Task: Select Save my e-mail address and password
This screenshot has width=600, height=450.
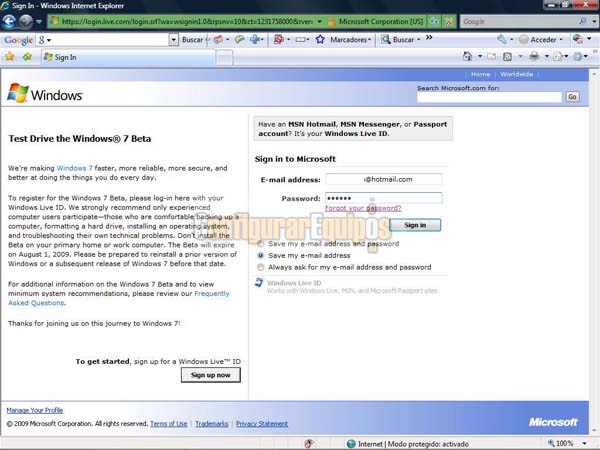Action: pyautogui.click(x=261, y=244)
